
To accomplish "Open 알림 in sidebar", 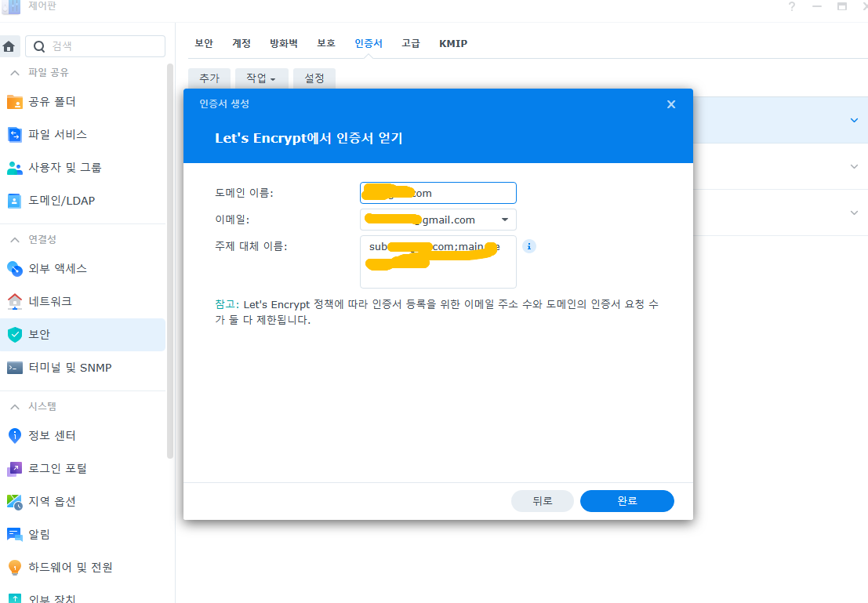I will coord(83,534).
